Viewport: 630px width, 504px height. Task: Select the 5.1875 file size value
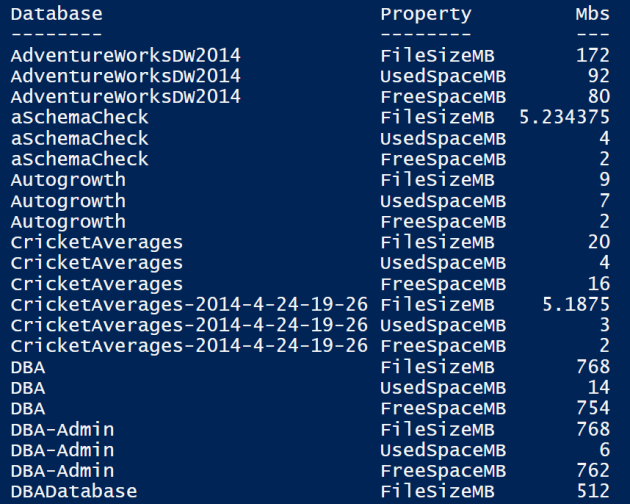coord(577,305)
